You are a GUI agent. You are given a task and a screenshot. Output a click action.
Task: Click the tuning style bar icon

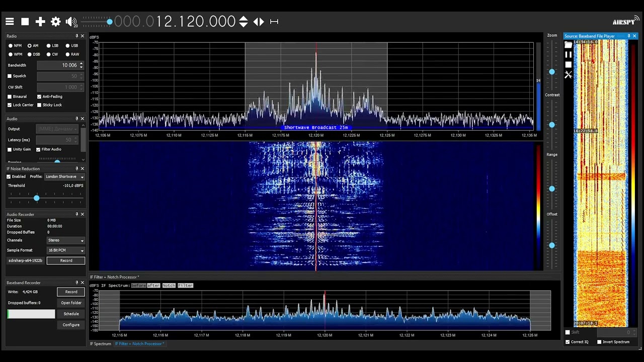coord(274,22)
